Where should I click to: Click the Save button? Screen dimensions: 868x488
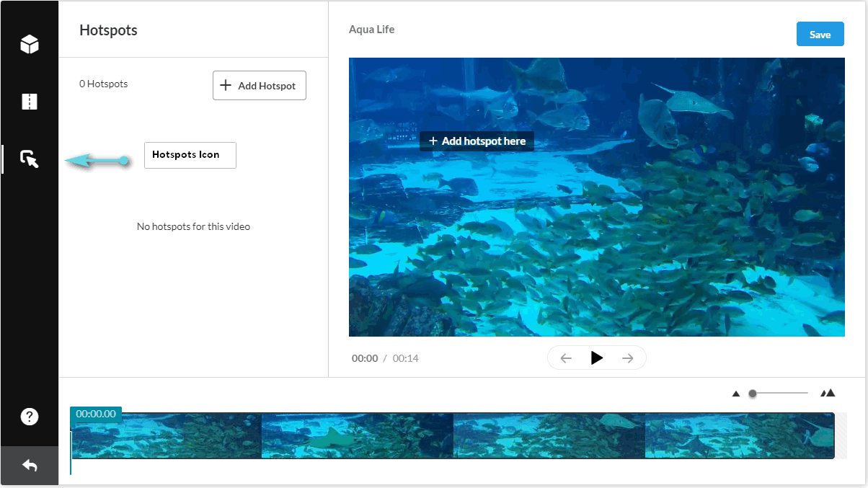(x=820, y=34)
